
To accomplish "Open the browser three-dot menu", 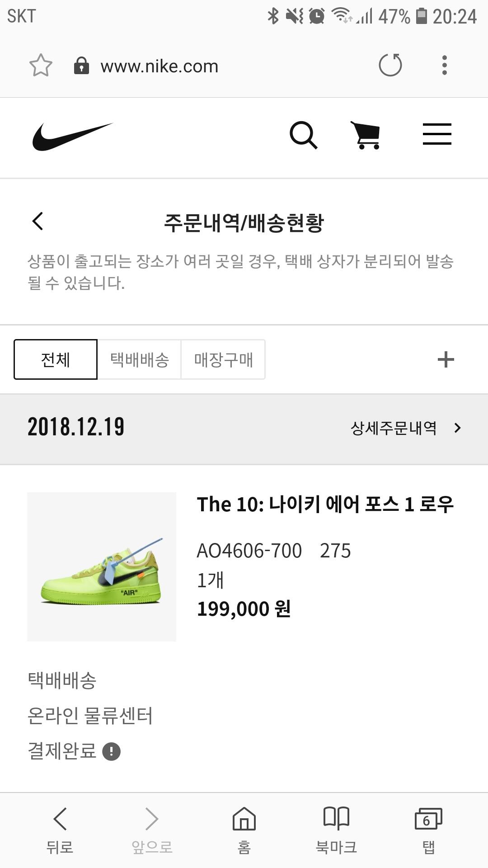I will point(445,66).
